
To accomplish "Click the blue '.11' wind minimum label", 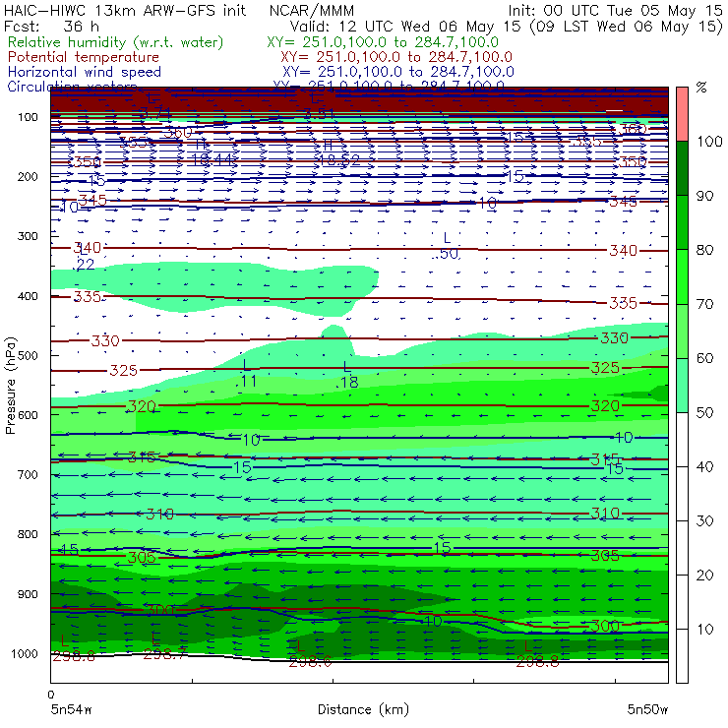I will point(246,382).
